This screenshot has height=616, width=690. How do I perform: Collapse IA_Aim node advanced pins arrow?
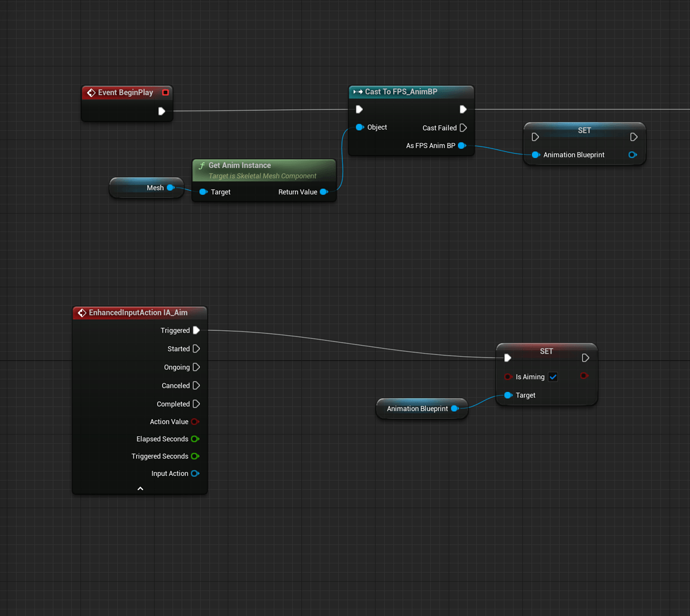click(x=140, y=488)
